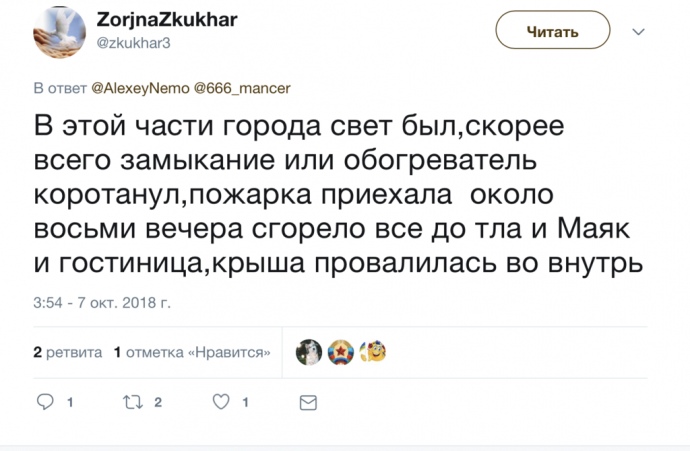Retweet this tweet using the arrows icon
Image resolution: width=690 pixels, height=451 pixels.
131,402
